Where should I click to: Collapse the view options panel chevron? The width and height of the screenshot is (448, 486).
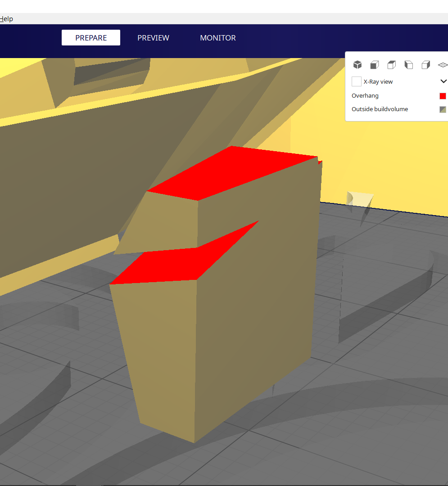pos(443,81)
